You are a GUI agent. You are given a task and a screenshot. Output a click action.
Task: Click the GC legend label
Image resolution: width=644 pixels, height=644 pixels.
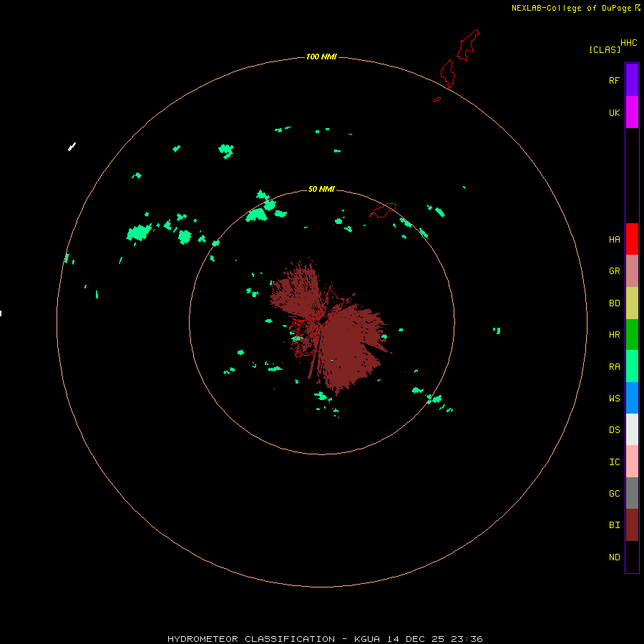614,494
